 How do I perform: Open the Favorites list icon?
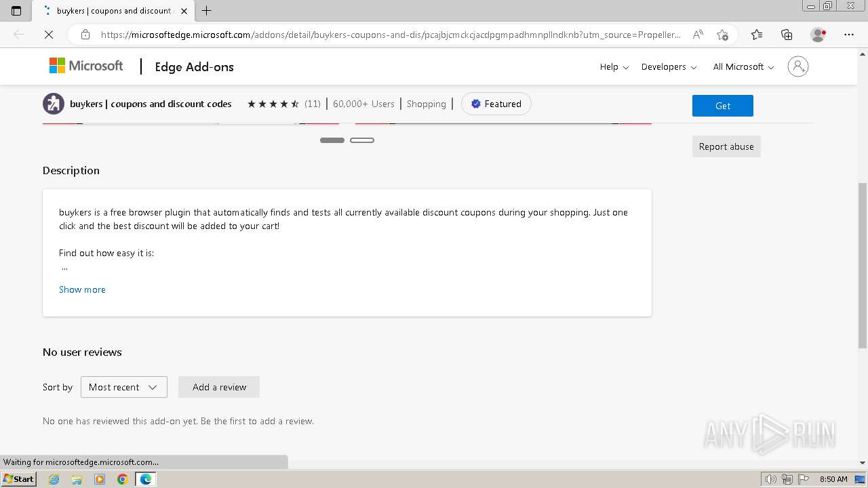point(757,35)
